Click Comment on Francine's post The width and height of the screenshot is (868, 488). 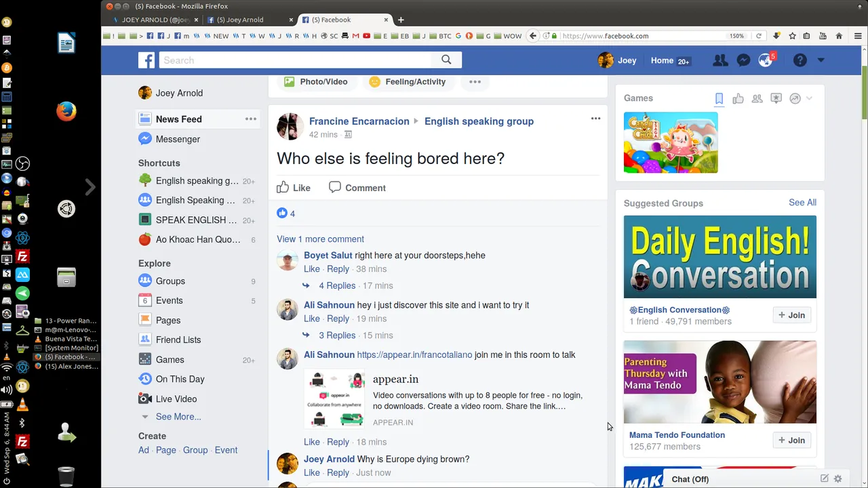(x=357, y=188)
